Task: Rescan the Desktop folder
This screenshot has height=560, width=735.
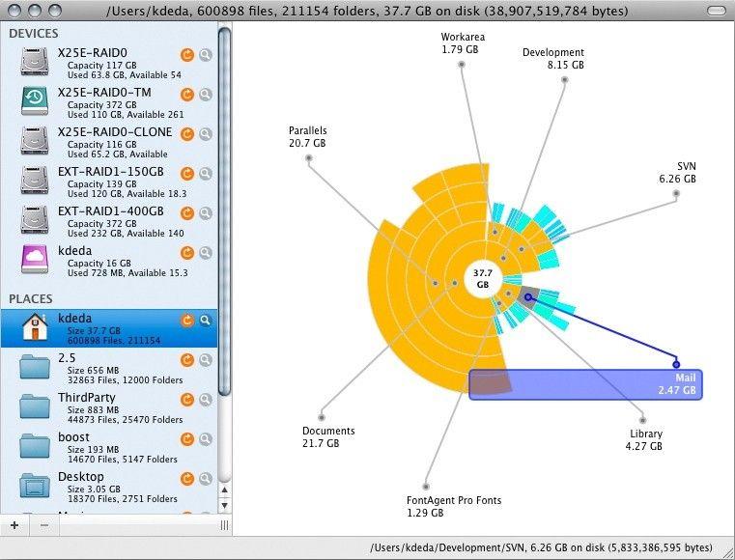Action: tap(187, 479)
